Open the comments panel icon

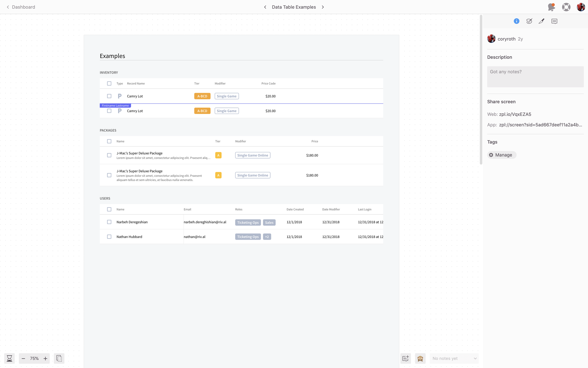coord(554,21)
